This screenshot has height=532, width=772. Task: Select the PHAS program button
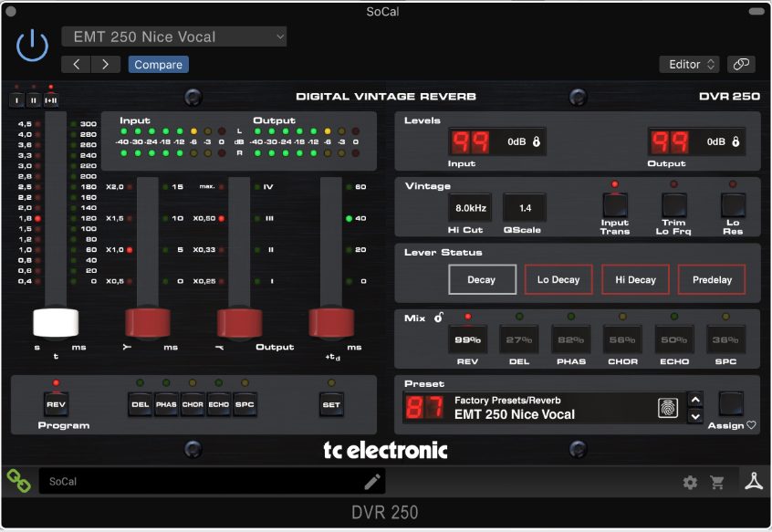[166, 404]
